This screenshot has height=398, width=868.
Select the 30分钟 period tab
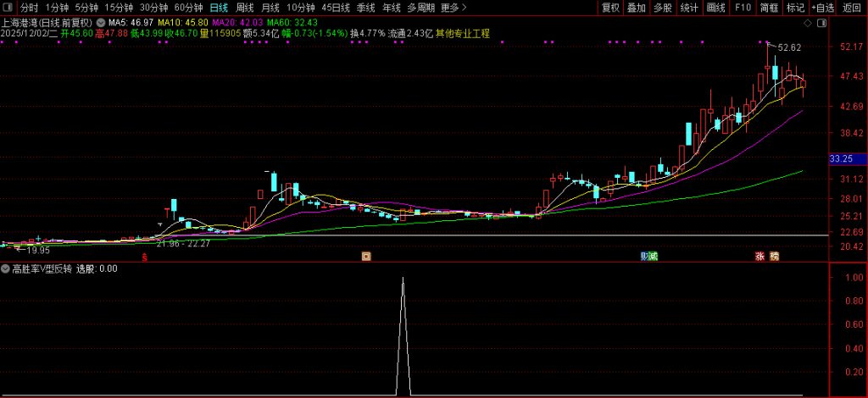coord(153,8)
